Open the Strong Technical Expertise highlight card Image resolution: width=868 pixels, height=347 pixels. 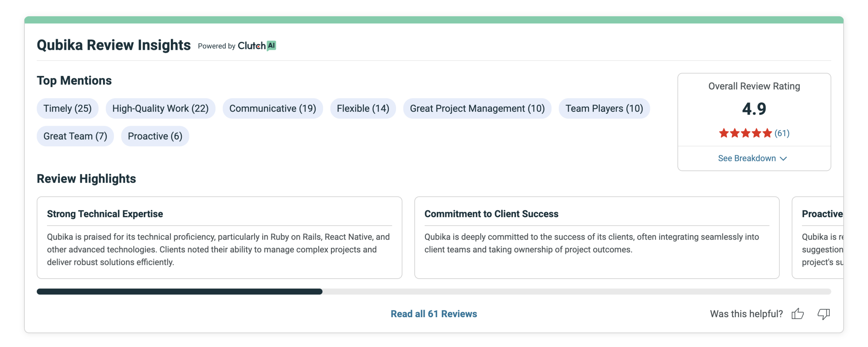click(x=219, y=238)
